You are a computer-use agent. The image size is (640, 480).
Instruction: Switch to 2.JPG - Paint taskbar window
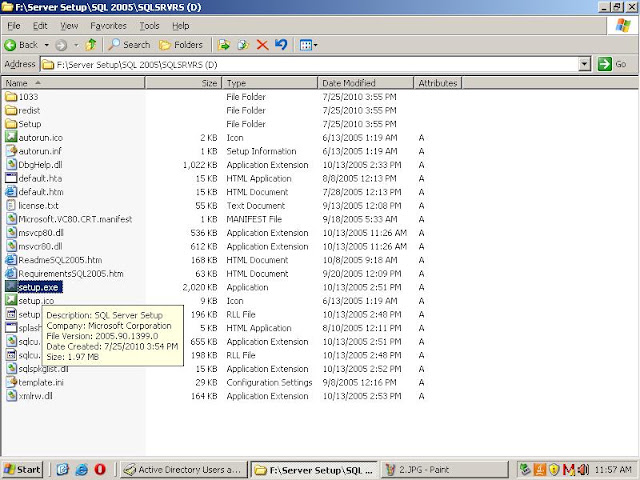tap(444, 470)
